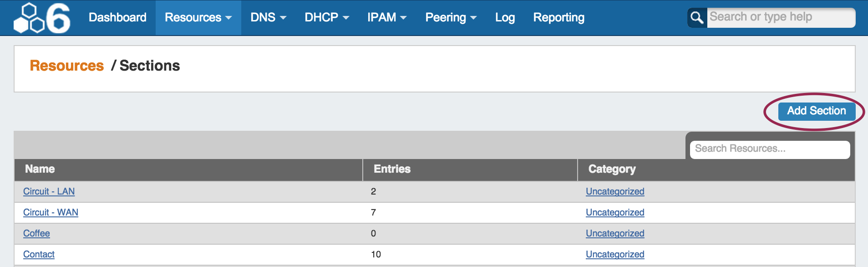The width and height of the screenshot is (868, 267).
Task: Expand the Resources dropdown menu
Action: pos(198,18)
